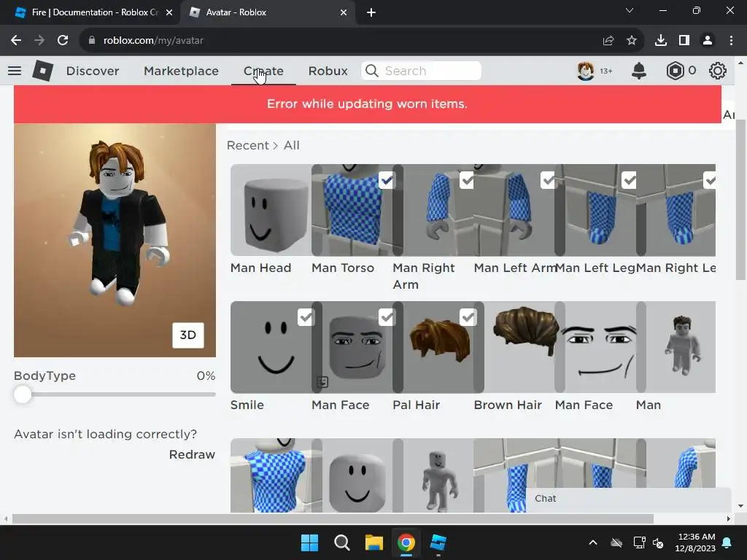Click the All category breadcrumb
The width and height of the screenshot is (747, 560).
click(292, 145)
